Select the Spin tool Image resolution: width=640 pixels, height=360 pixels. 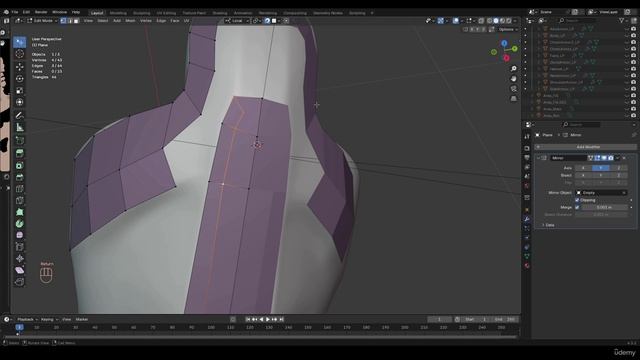click(20, 224)
